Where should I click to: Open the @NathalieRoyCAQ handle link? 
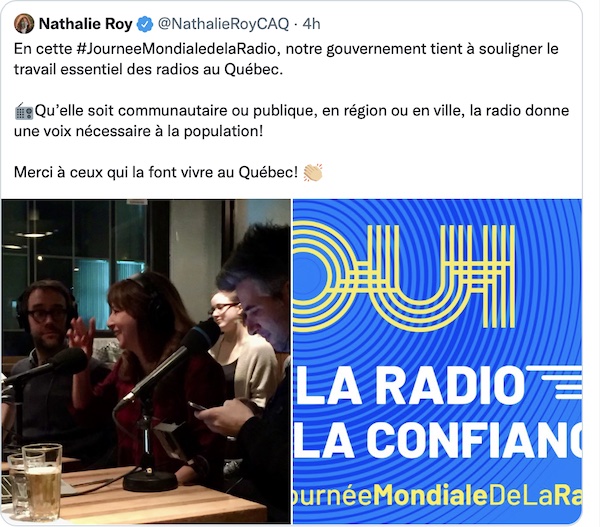tap(223, 24)
